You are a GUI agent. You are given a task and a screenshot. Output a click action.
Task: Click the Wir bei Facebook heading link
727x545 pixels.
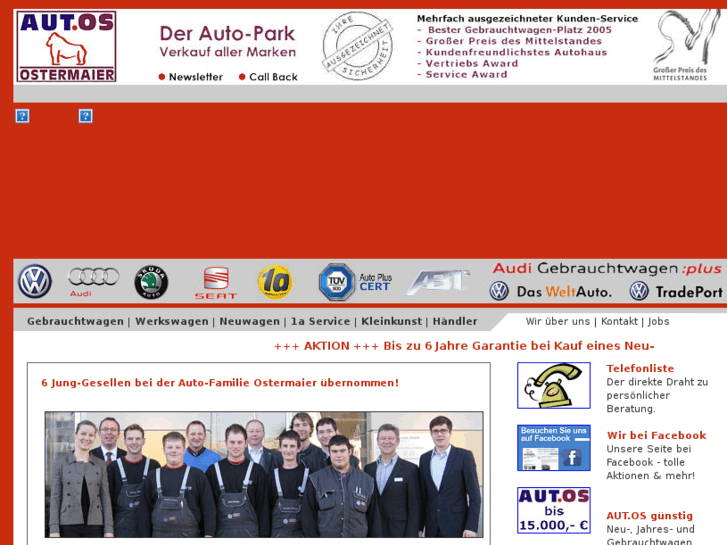coord(656,436)
